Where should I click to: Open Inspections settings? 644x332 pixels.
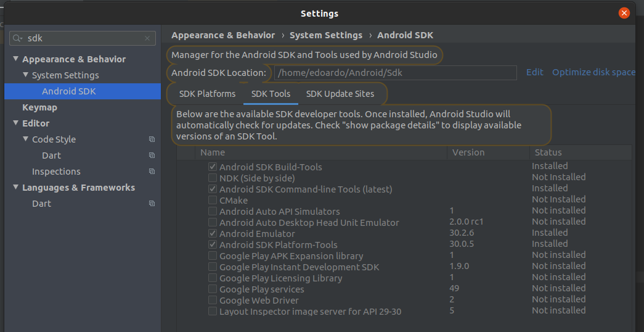coord(56,172)
